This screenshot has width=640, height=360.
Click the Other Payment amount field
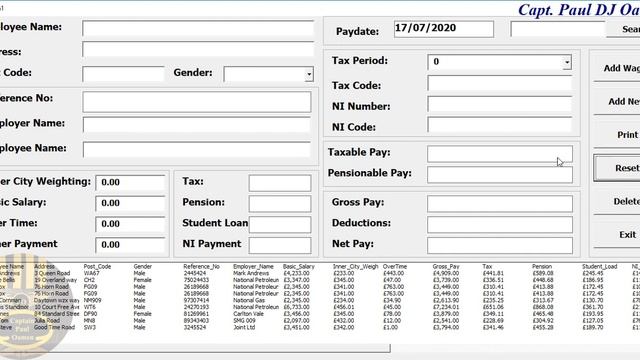coord(130,245)
